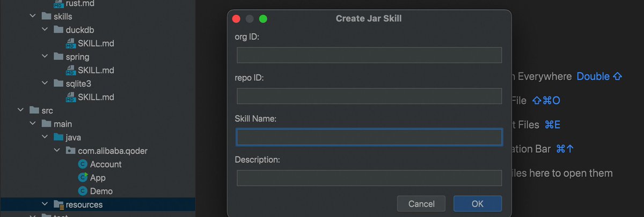
Task: Collapse the com.alibaba.qoder package chevron
Action: [x=57, y=151]
